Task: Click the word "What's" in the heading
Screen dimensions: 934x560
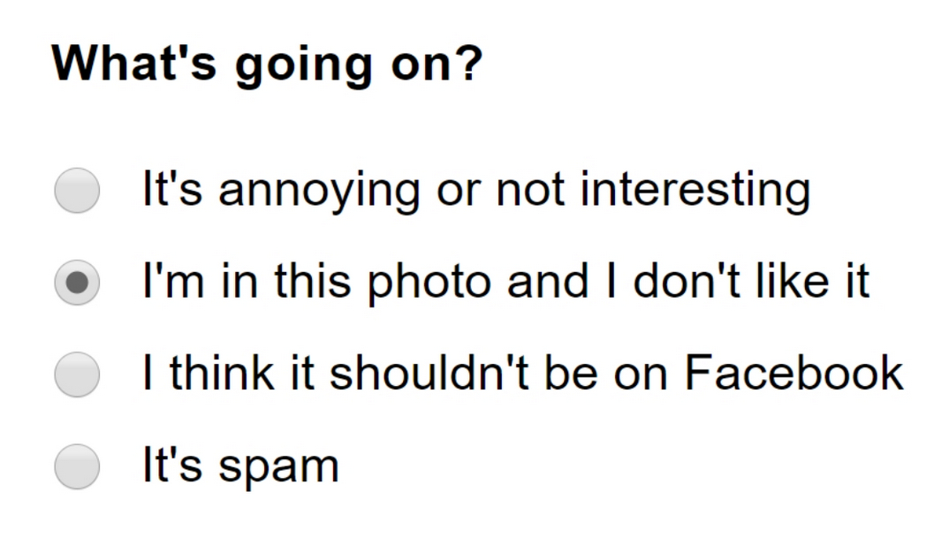Action: pyautogui.click(x=133, y=64)
